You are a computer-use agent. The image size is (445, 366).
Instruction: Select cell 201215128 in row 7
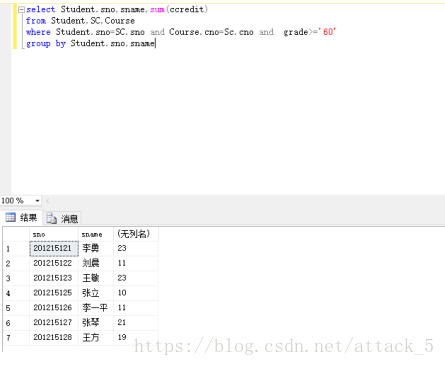click(54, 337)
